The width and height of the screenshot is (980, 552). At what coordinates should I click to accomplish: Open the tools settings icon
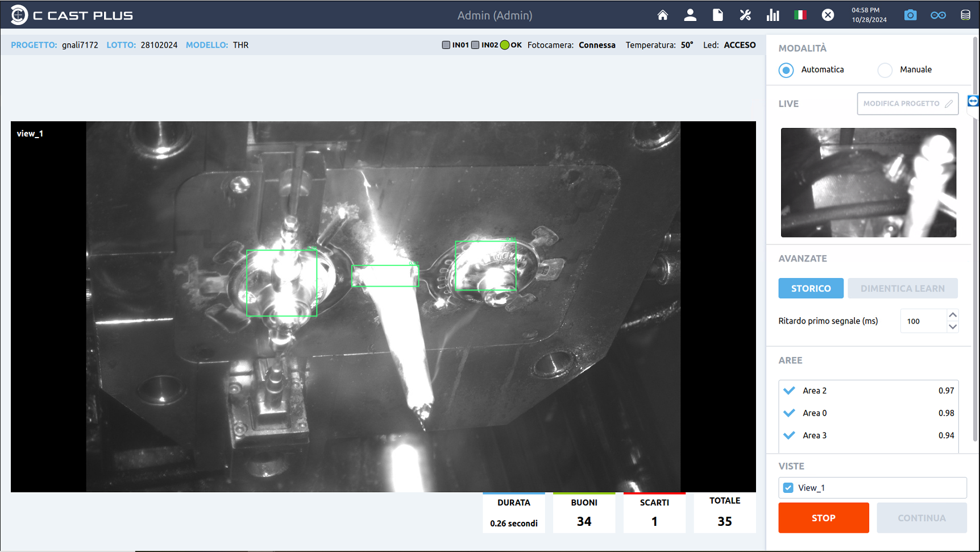click(745, 15)
